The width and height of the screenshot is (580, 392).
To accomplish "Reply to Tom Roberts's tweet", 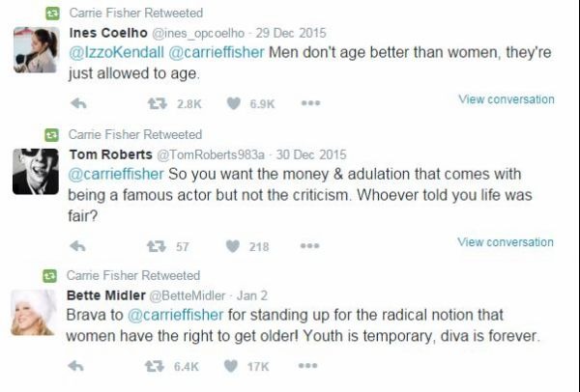I will point(79,246).
